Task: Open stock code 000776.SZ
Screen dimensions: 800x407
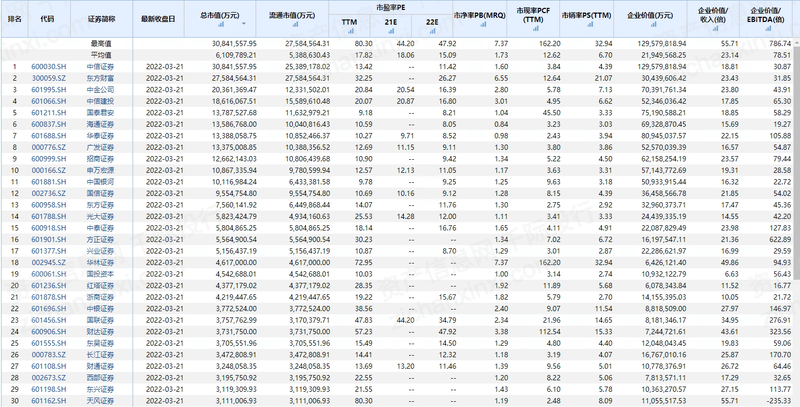Action: click(48, 147)
